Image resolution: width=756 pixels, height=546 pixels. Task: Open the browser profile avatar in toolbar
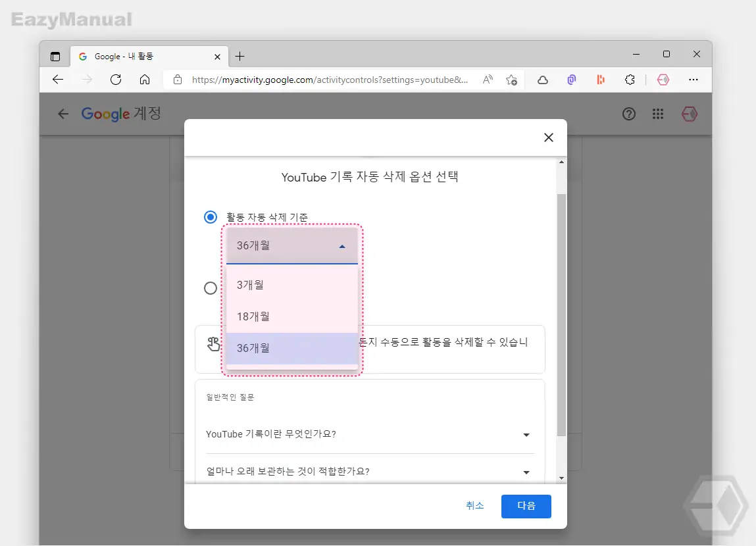click(x=663, y=80)
